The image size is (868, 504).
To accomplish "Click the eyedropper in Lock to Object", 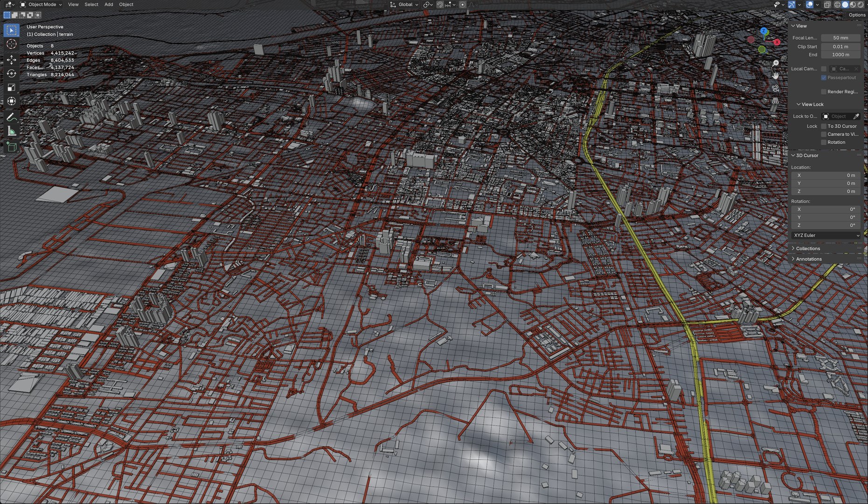I will coord(856,116).
